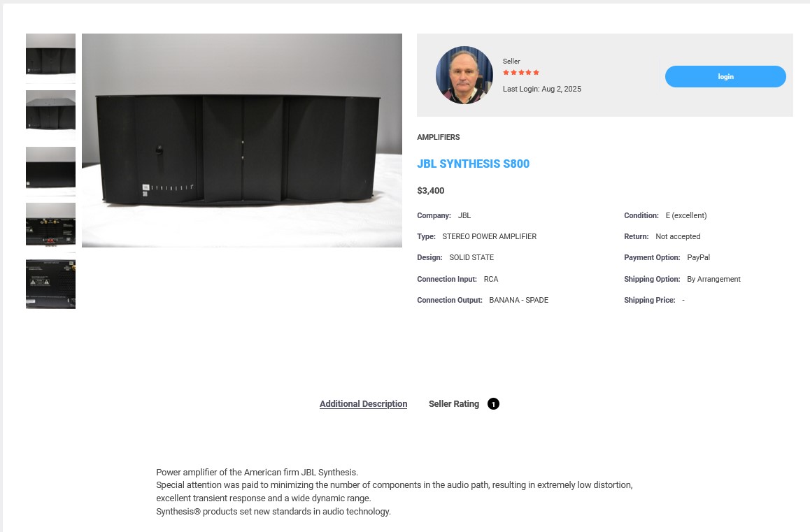Screen dimensions: 810x532
Task: Click the line 'Synthesis® products set new standards'
Action: 273,511
